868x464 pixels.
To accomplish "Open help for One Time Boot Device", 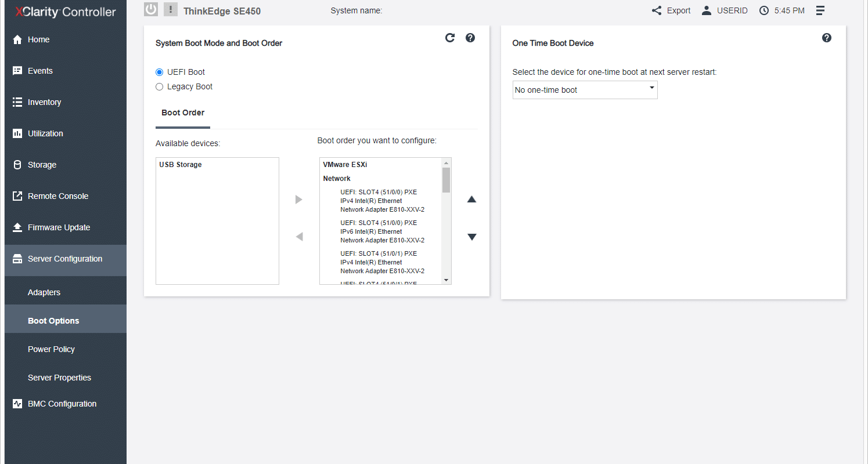I will click(827, 38).
